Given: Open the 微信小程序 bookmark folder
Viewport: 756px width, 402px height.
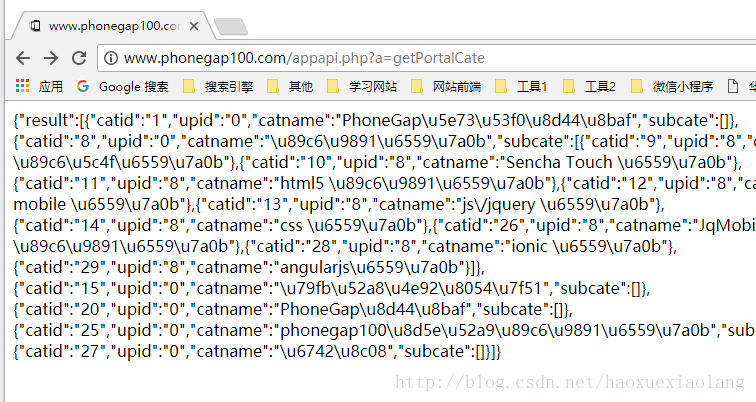Looking at the screenshot, I should [672, 86].
